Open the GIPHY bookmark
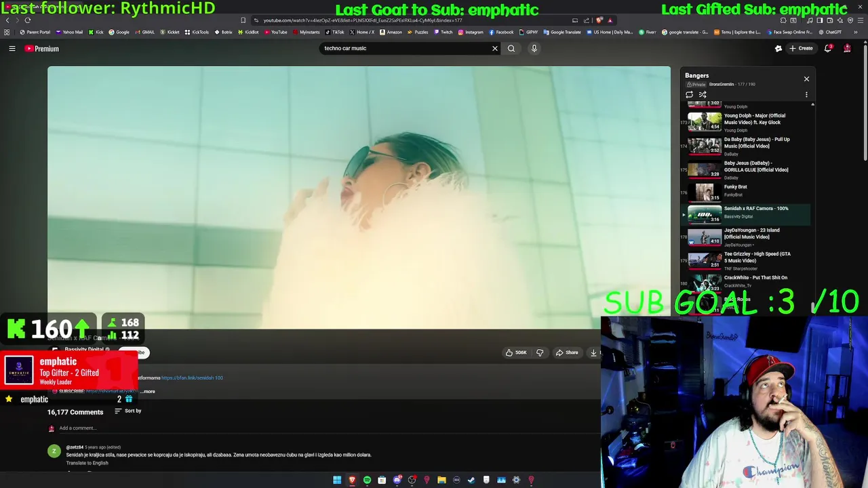 coord(528,32)
